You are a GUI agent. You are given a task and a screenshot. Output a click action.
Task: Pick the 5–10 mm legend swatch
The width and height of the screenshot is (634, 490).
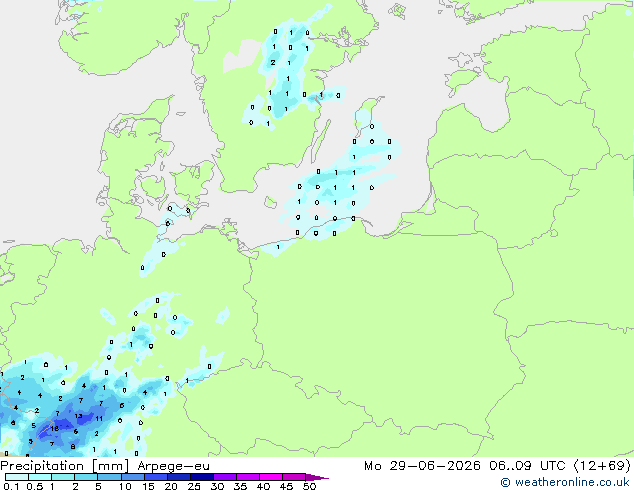tap(109, 477)
